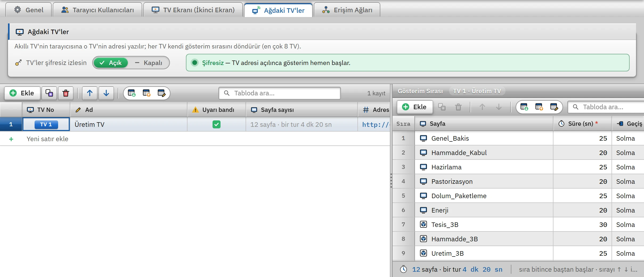Select the Ağdaki TV'ler tab

278,10
